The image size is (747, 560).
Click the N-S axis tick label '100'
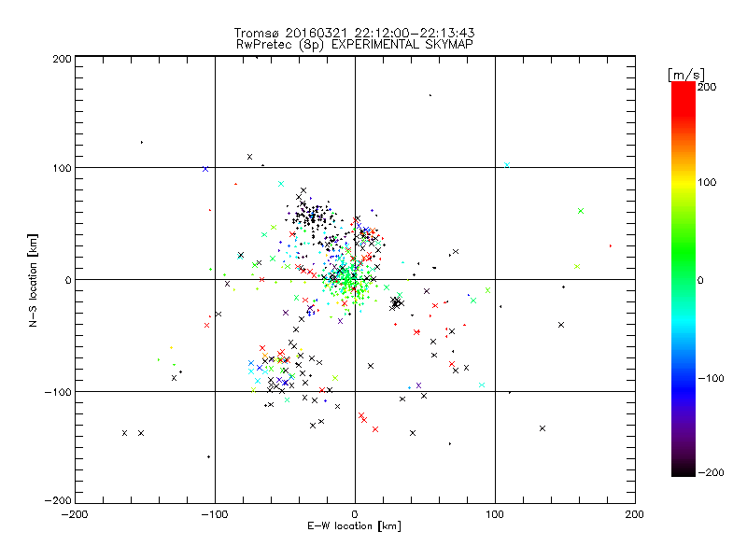pyautogui.click(x=62, y=168)
